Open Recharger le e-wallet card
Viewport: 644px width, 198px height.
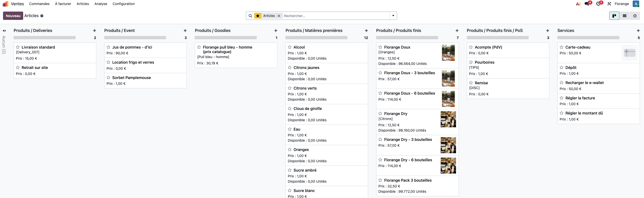click(x=598, y=86)
